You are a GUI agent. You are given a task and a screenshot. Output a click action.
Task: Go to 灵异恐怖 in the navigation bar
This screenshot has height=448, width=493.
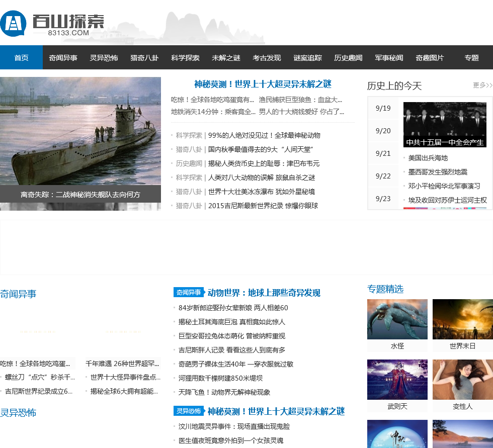104,58
